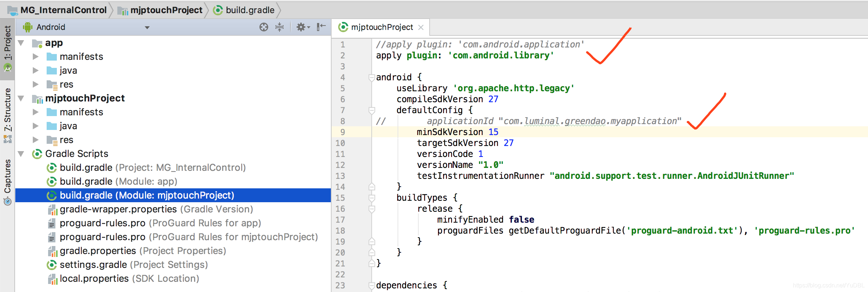
Task: Close the mjptouchProject editor tab
Action: (421, 27)
